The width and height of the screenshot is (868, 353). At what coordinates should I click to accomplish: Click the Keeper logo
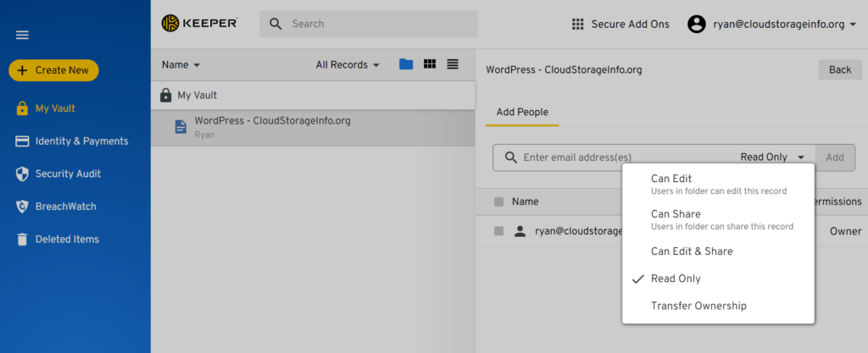tap(199, 23)
